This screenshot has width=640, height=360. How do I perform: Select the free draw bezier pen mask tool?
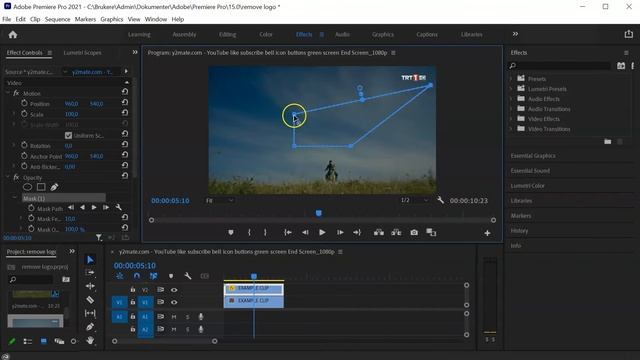[54, 187]
